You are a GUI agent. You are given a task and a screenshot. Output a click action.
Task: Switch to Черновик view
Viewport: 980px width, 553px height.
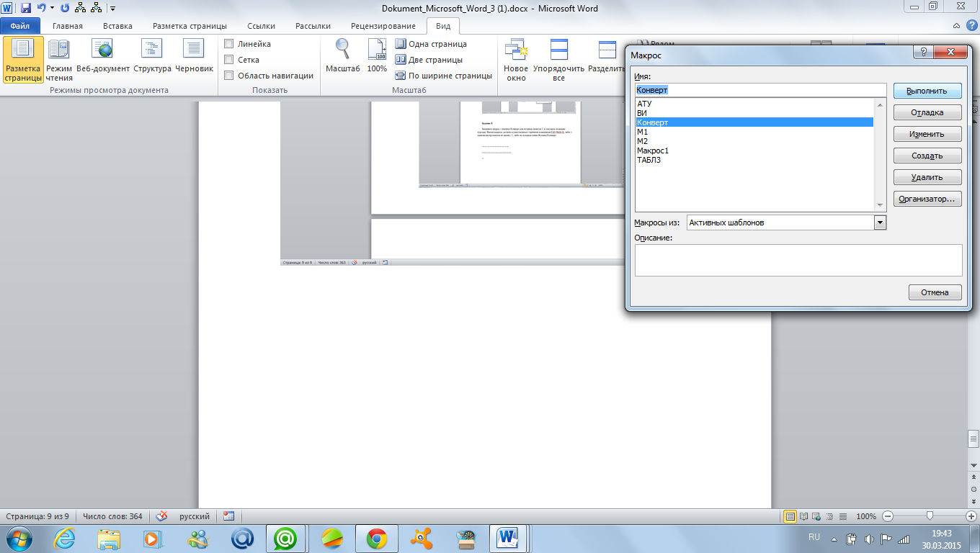(194, 56)
